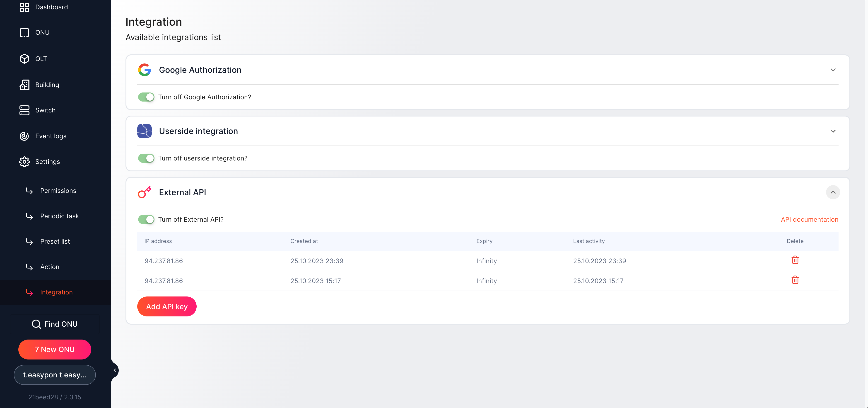
Task: Open the API documentation link
Action: tap(809, 219)
